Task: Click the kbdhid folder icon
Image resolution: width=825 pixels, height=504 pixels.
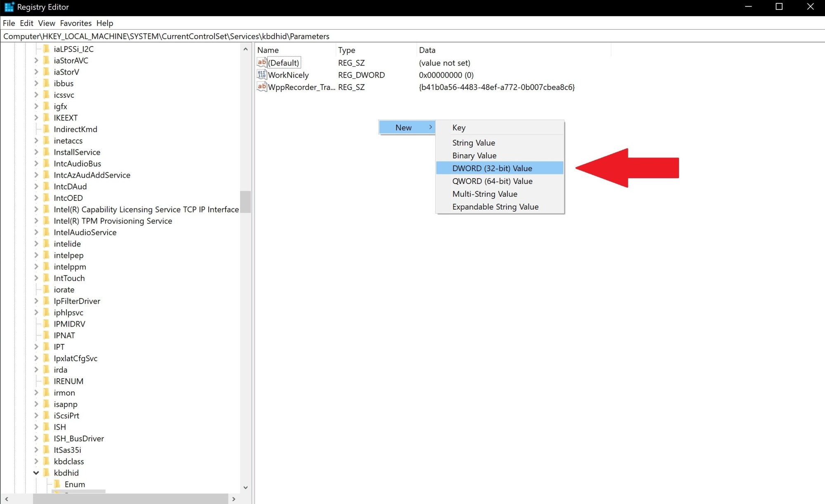Action: [47, 473]
